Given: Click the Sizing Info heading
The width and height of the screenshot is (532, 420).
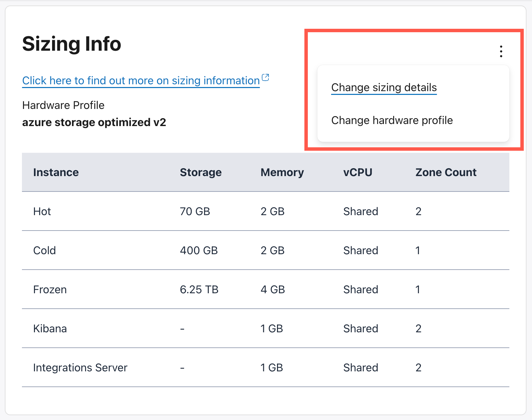Looking at the screenshot, I should 72,44.
